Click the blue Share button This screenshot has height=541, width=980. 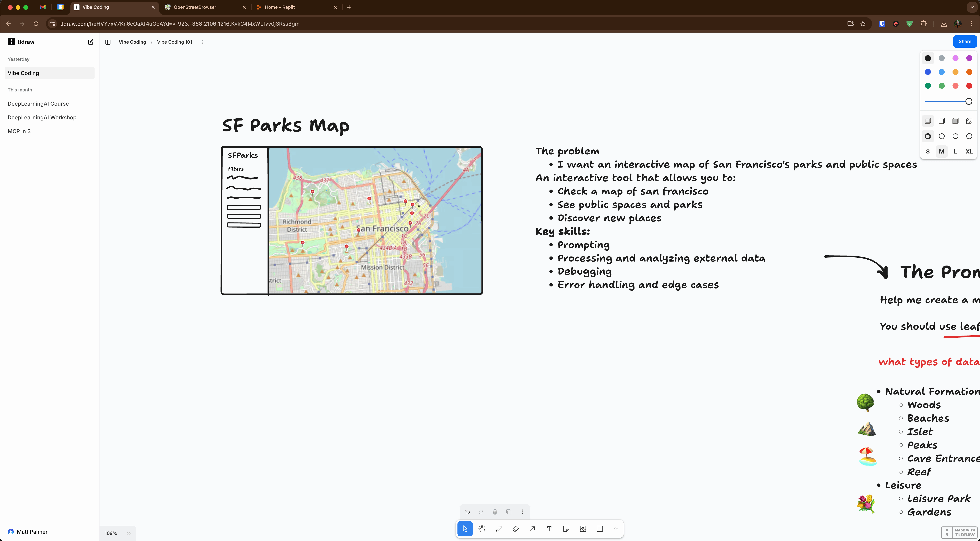coord(964,42)
